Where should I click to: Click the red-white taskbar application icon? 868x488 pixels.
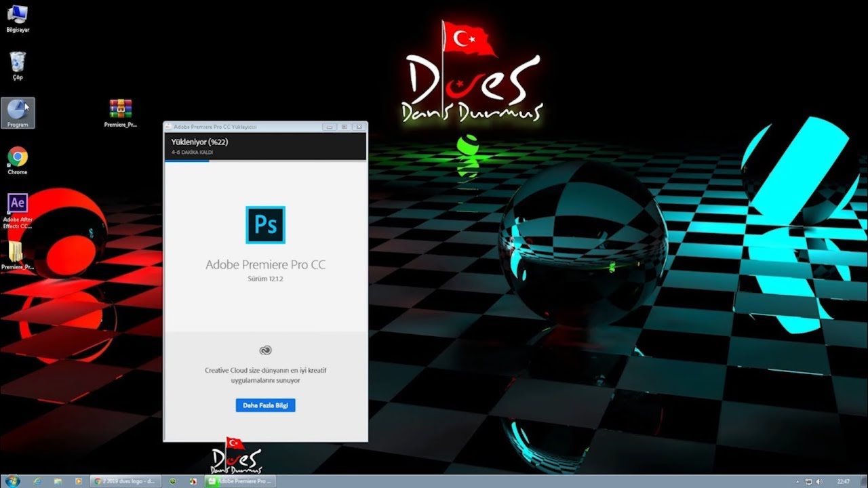(193, 481)
